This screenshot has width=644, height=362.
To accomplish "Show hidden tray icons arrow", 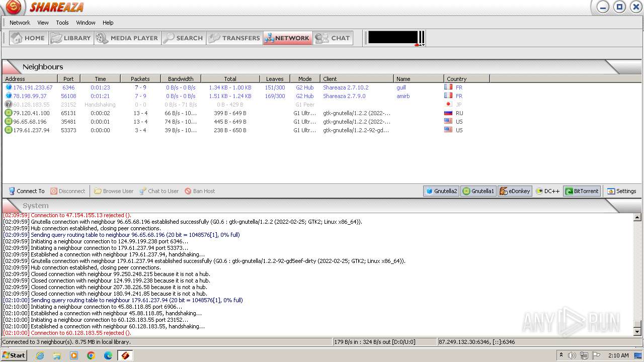I will 561,355.
